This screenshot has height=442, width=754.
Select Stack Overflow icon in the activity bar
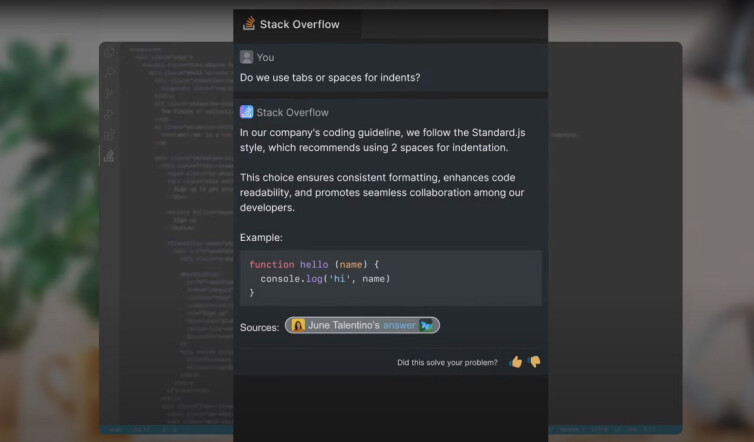click(x=110, y=155)
